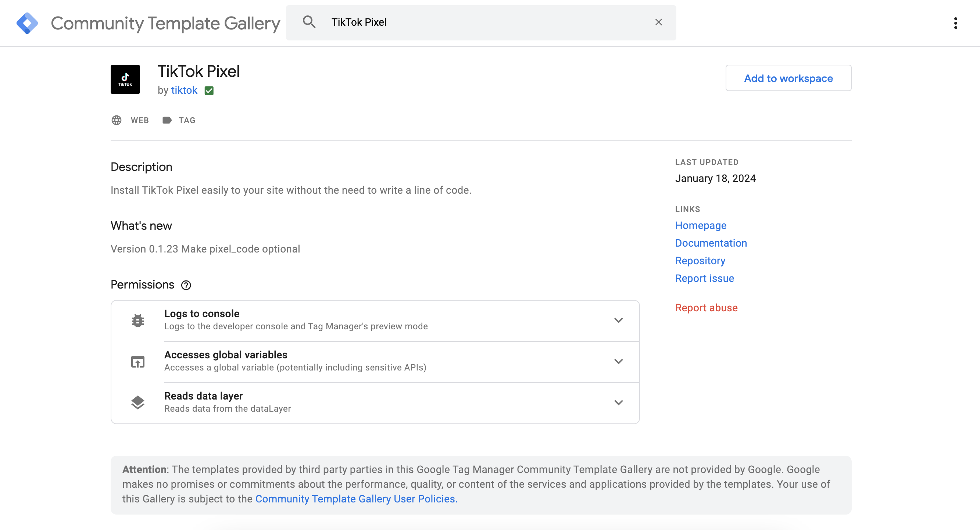Click the TikTok Pixel template thumbnail

[125, 79]
